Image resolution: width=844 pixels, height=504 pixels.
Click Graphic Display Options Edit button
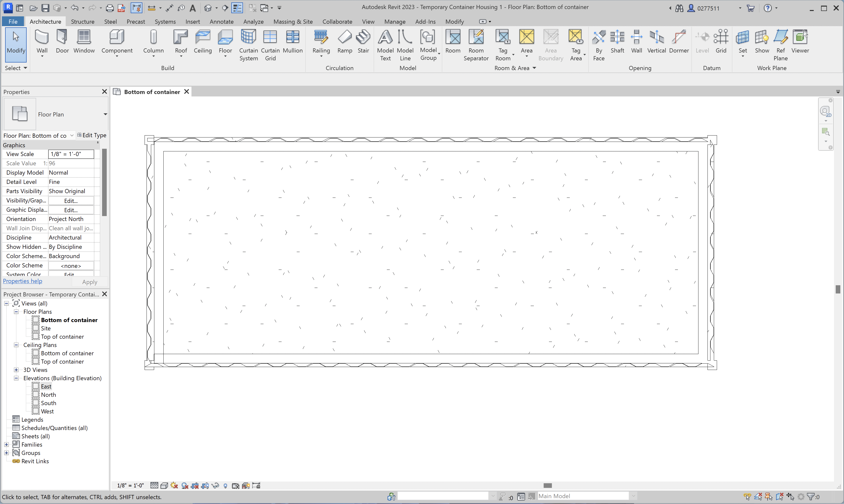pos(71,210)
